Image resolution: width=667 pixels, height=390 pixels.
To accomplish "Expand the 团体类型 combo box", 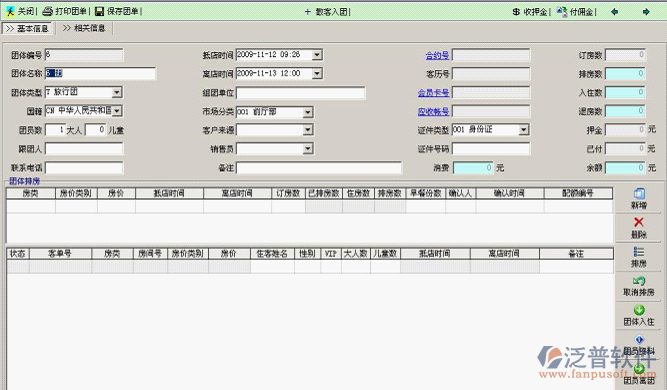I will [x=117, y=92].
